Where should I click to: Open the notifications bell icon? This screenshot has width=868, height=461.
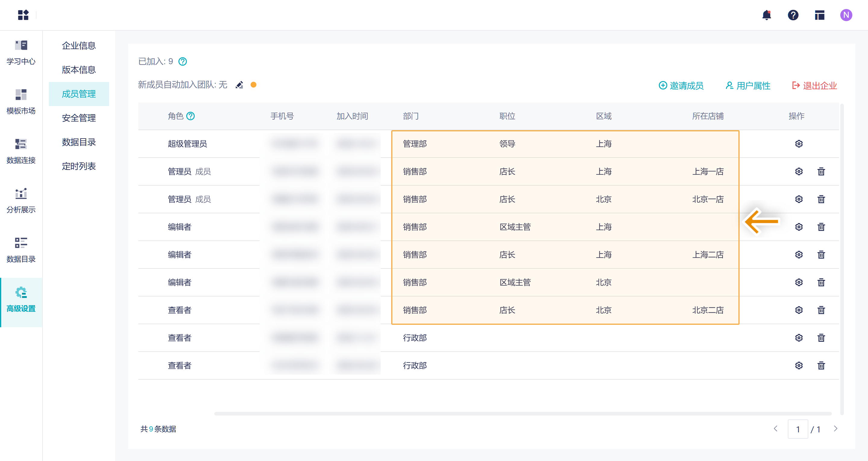(766, 15)
